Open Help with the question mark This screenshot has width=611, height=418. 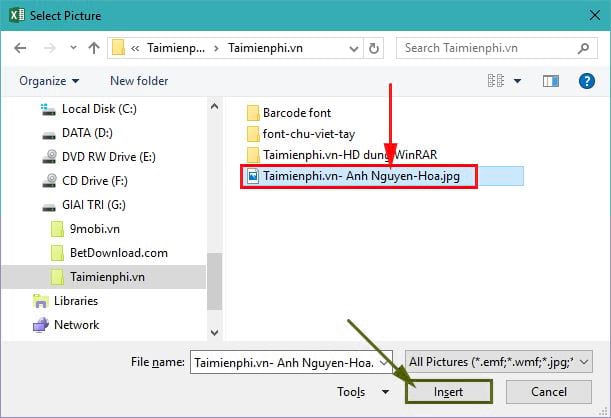[x=586, y=81]
